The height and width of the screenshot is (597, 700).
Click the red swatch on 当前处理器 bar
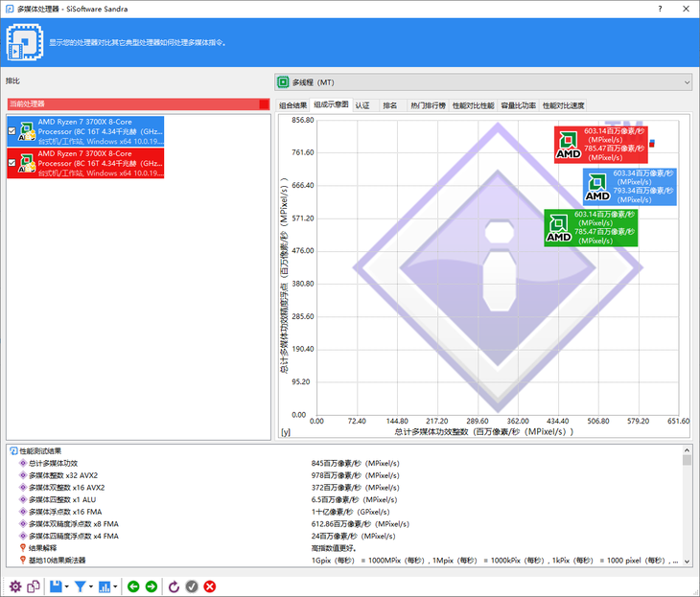(x=265, y=103)
